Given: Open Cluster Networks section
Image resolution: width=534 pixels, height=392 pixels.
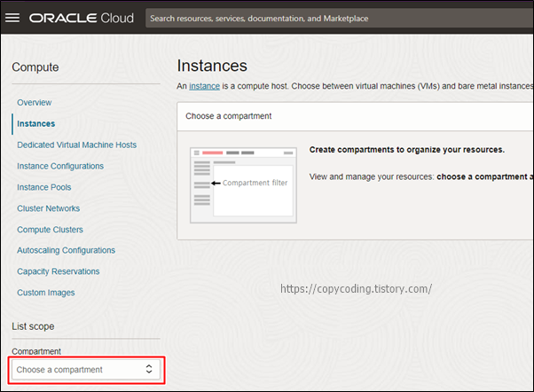Looking at the screenshot, I should coord(49,208).
